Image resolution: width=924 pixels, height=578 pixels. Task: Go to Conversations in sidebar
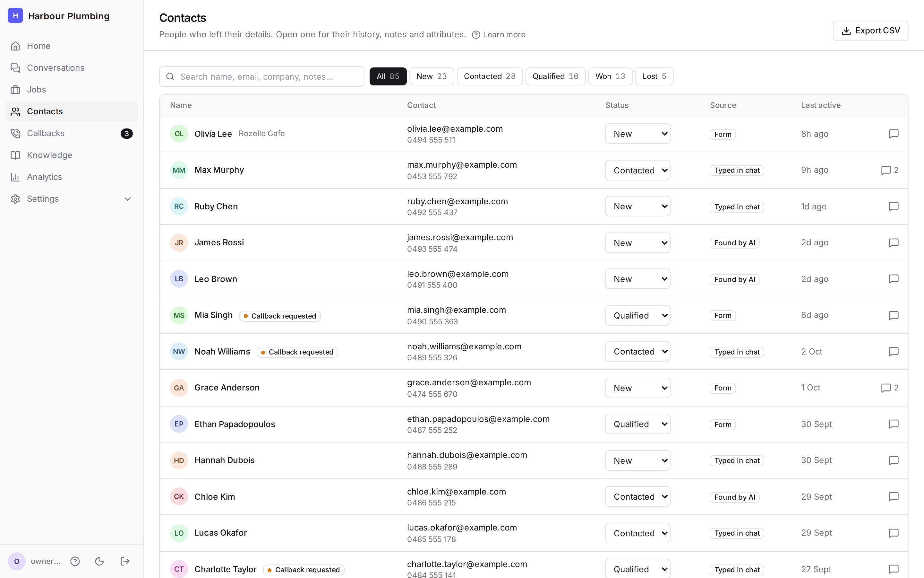(72, 68)
